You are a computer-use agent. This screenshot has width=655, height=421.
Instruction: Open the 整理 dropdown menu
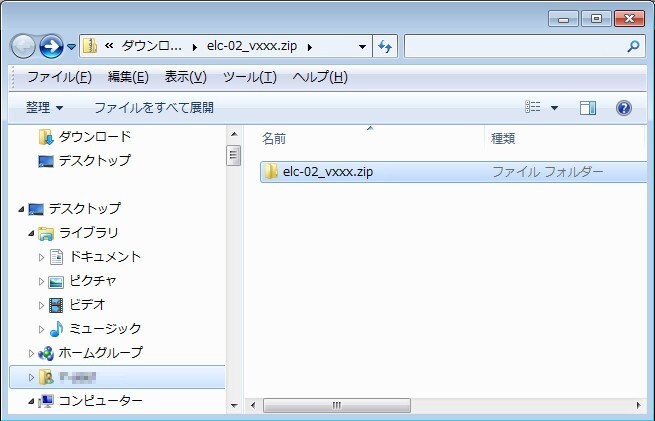pyautogui.click(x=45, y=107)
